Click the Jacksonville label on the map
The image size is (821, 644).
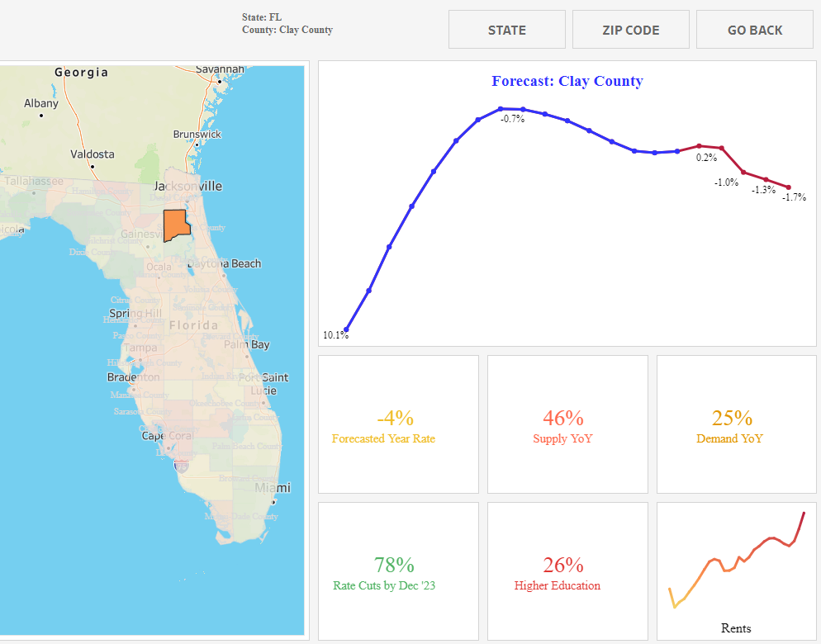point(187,187)
